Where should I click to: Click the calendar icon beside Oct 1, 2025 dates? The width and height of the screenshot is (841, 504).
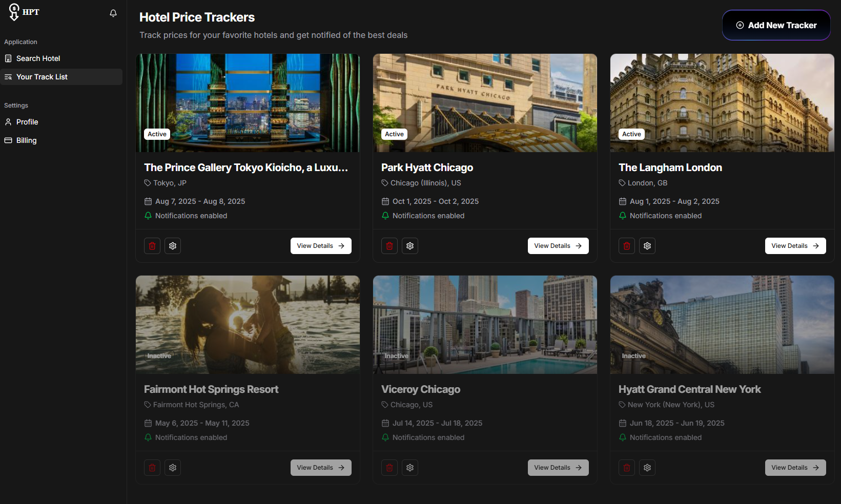click(x=385, y=201)
